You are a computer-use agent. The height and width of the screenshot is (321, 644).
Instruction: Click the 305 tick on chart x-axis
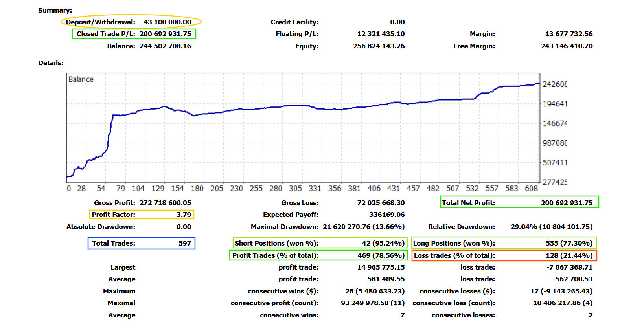coord(295,189)
